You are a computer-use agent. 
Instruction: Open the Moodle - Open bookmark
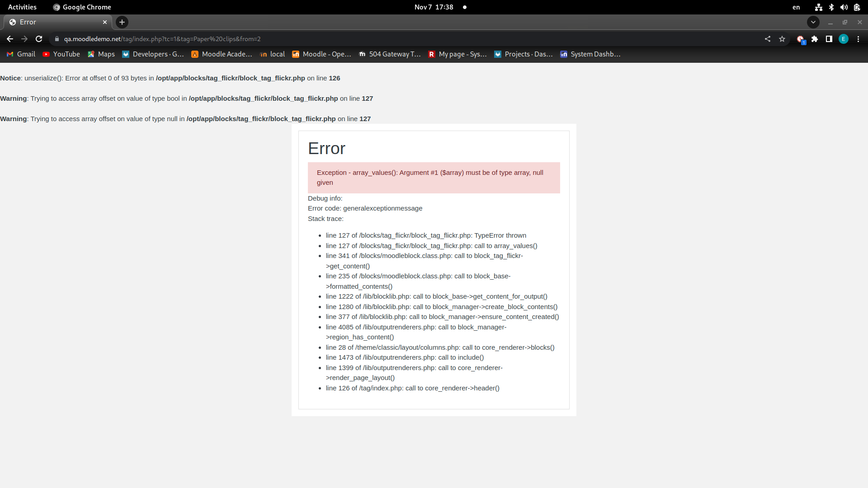coord(321,54)
